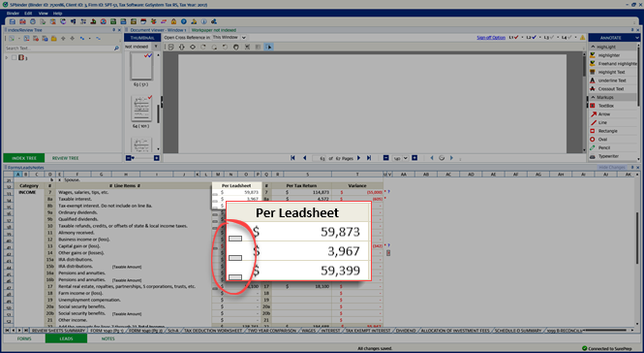Open the viewer zoom percentage dropdown

click(x=406, y=158)
